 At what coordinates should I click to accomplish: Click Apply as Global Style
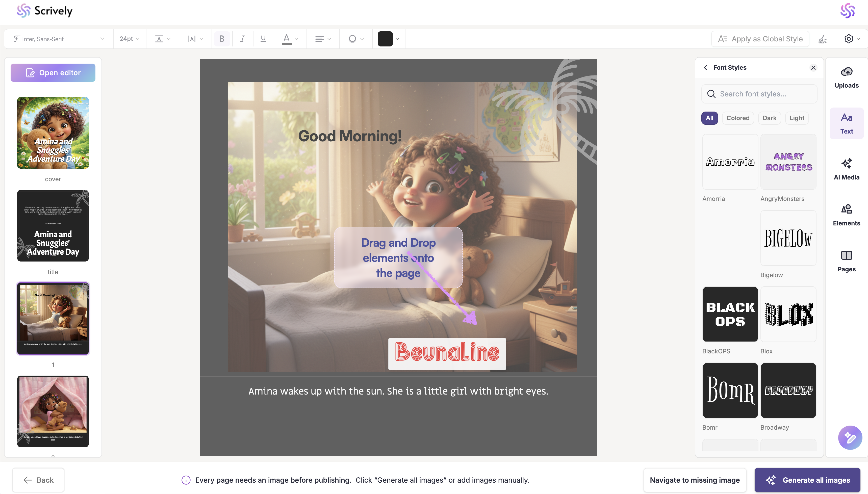(760, 39)
